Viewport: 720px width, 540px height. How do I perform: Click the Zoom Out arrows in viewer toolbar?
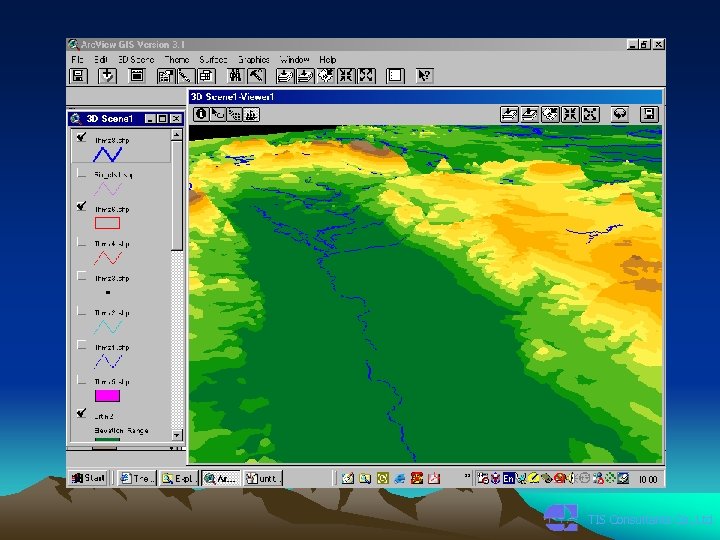click(591, 114)
